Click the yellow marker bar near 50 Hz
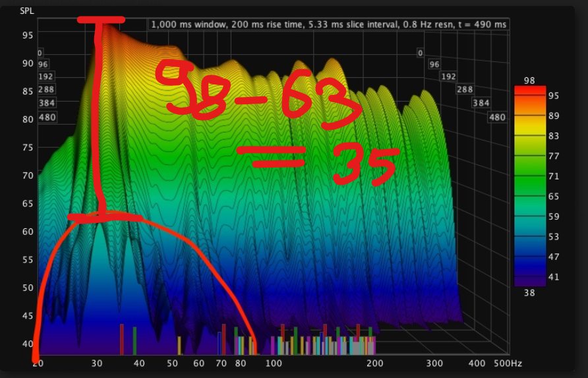 click(x=179, y=344)
